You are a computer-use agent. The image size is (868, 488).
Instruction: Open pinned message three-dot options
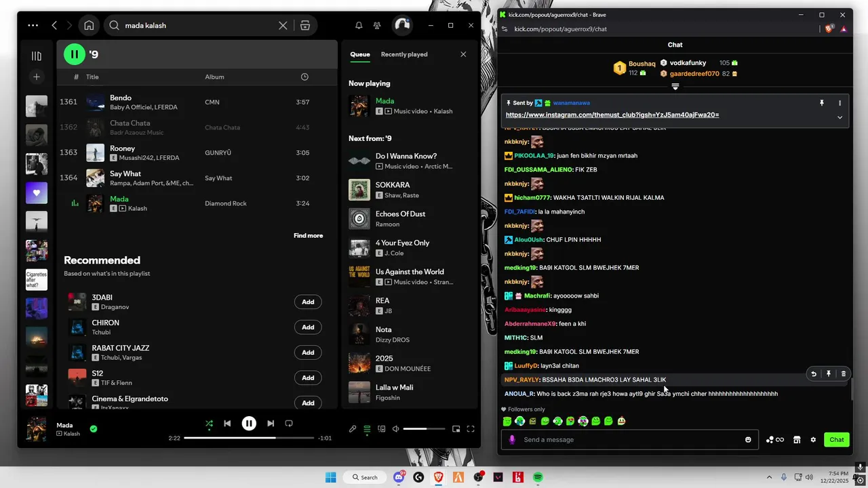click(x=840, y=103)
